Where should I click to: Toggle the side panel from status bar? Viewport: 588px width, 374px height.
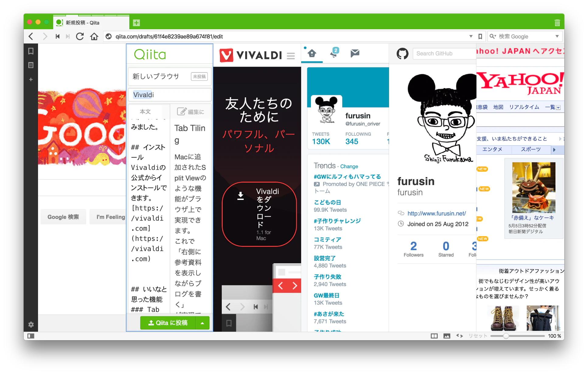coord(31,336)
